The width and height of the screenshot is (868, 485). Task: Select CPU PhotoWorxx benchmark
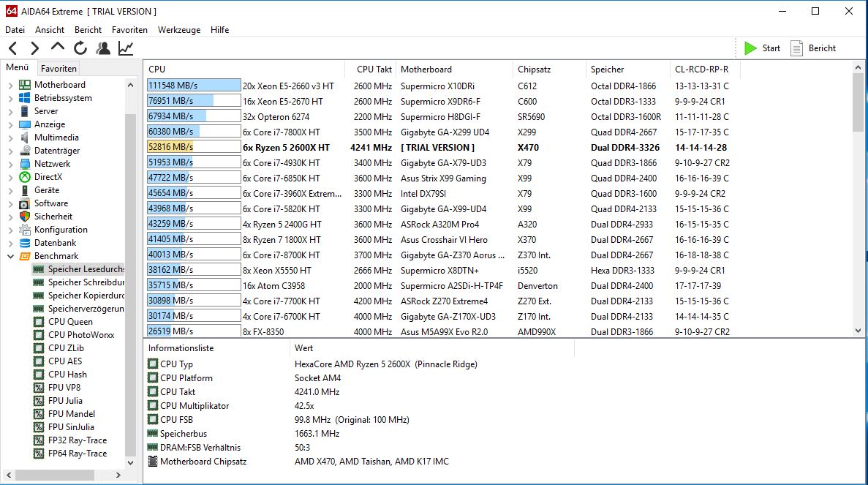click(81, 335)
